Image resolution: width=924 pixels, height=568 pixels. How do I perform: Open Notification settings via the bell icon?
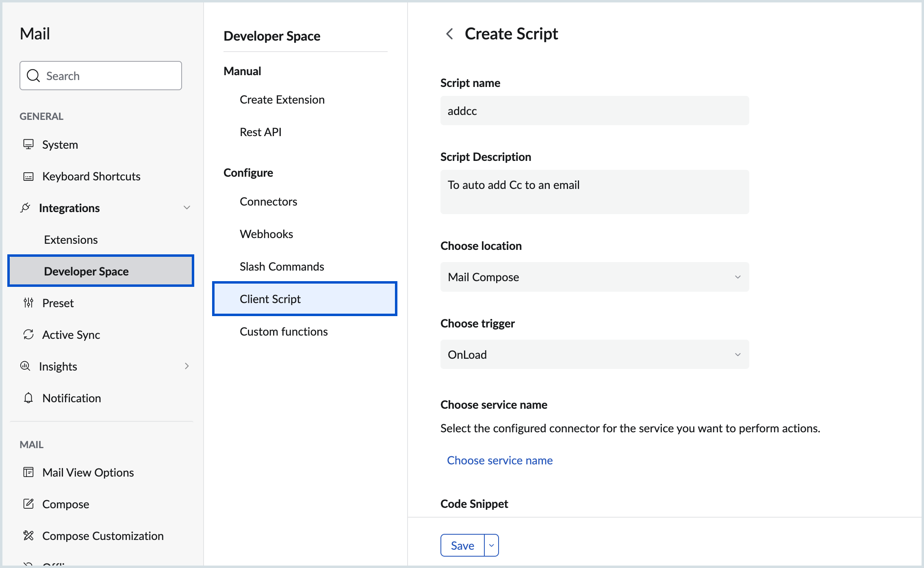pyautogui.click(x=28, y=398)
